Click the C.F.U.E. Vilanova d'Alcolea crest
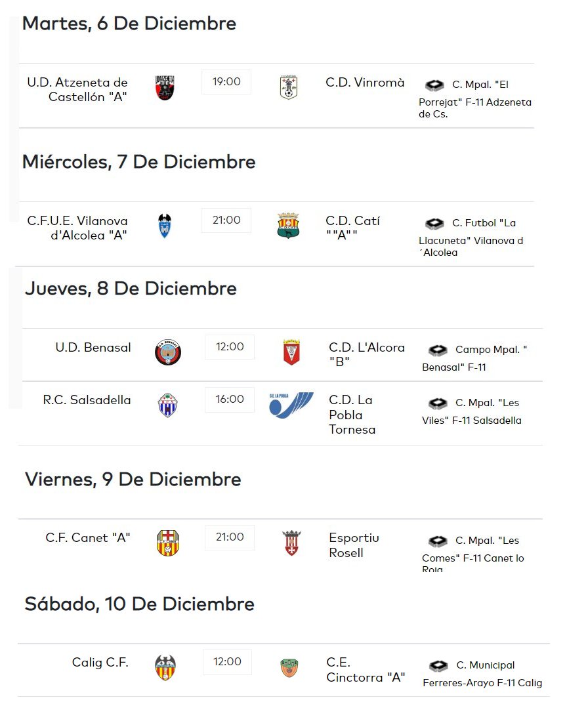This screenshot has height=702, width=588. point(164,226)
